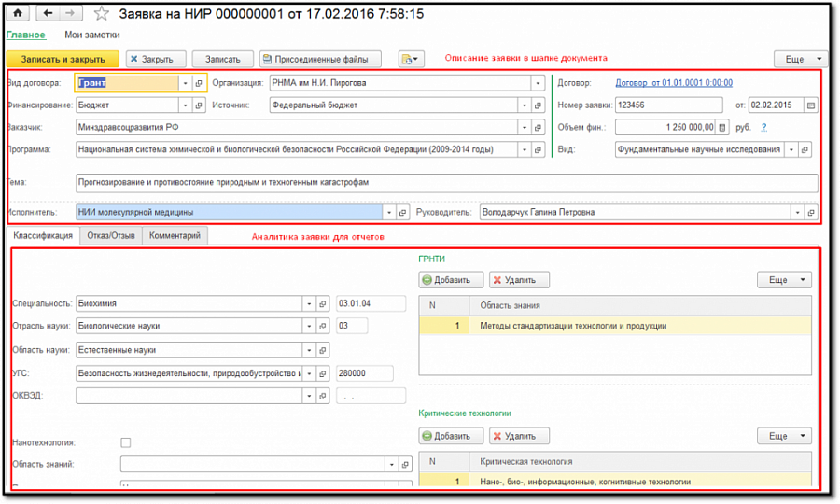
Task: Select row Нано-, био-, информационные технологии
Action: coord(615,482)
